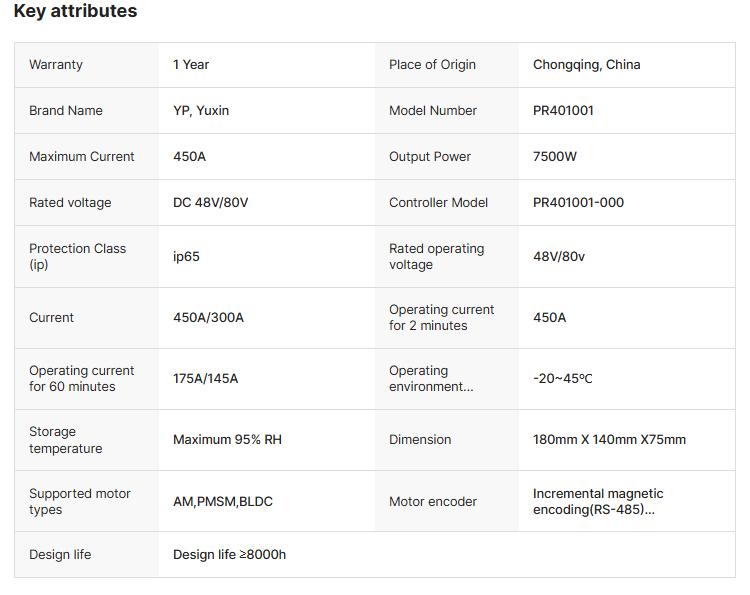Click the Maximum Current 450A value

tap(189, 156)
